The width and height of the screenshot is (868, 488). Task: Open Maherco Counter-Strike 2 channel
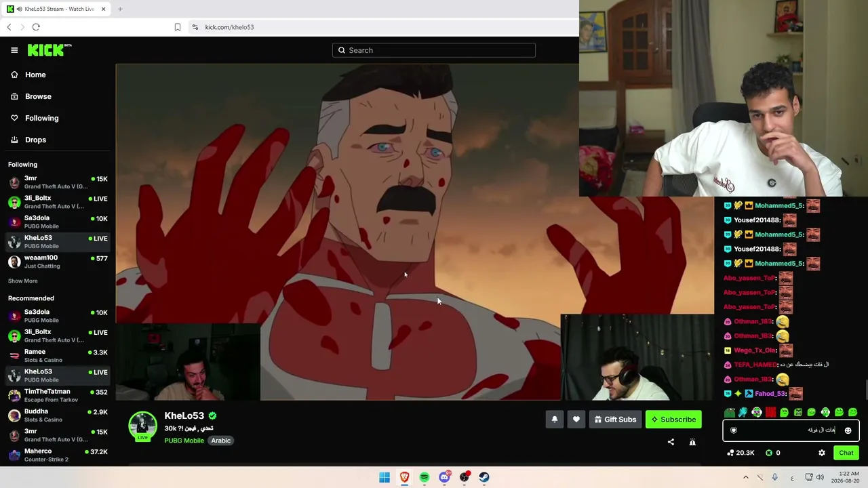point(58,455)
